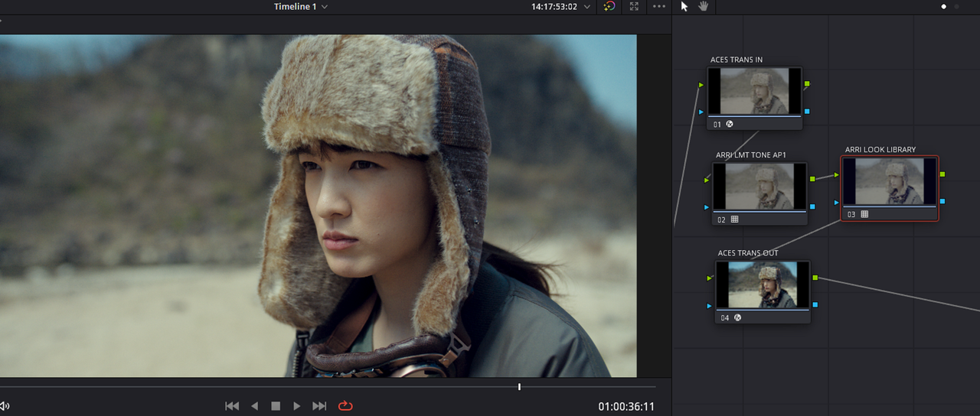Click the 14:17:53:02 source timecode

(554, 6)
